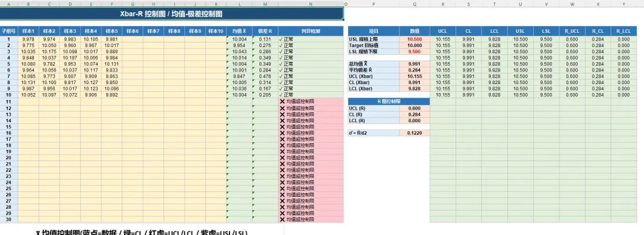Image resolution: width=644 pixels, height=235 pixels.
Task: Click the 样本1 column header cell
Action: pos(29,31)
